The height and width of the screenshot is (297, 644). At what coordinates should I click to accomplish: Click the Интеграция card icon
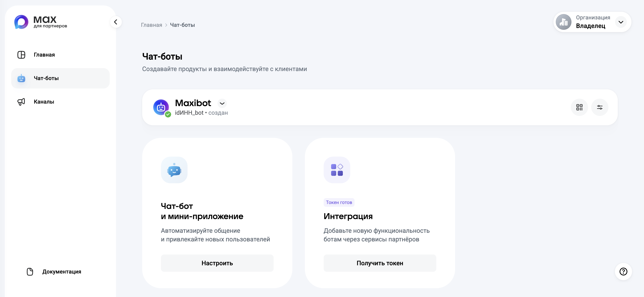tap(337, 170)
